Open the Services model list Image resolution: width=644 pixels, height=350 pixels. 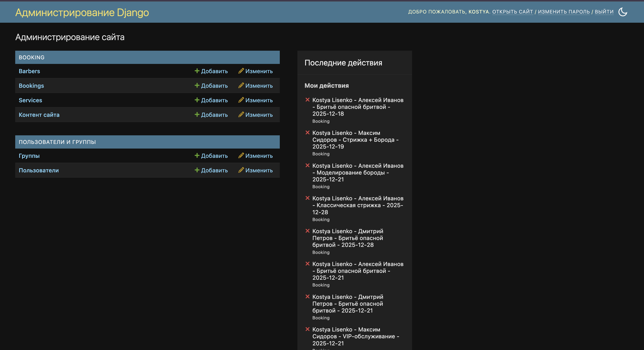30,100
